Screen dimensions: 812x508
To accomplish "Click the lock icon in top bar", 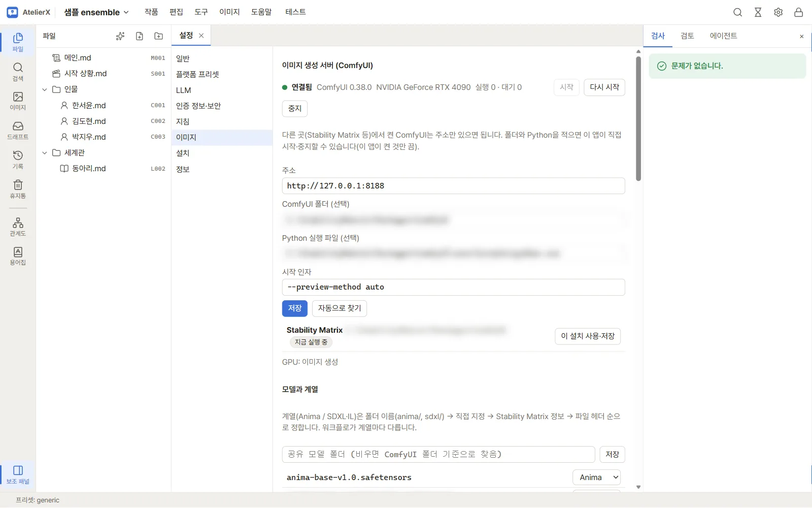I will (799, 12).
